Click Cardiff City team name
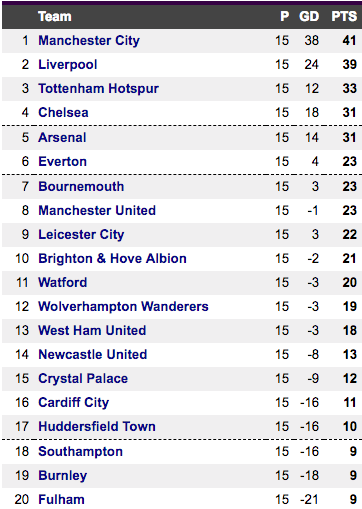Viewport: 362px width, 509px height. click(74, 403)
